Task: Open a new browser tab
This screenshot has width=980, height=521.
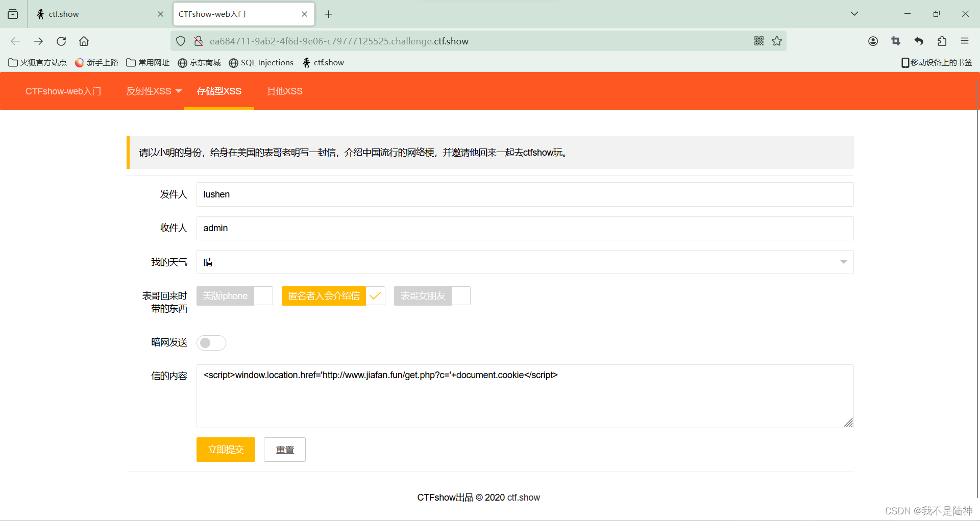Action: point(328,14)
